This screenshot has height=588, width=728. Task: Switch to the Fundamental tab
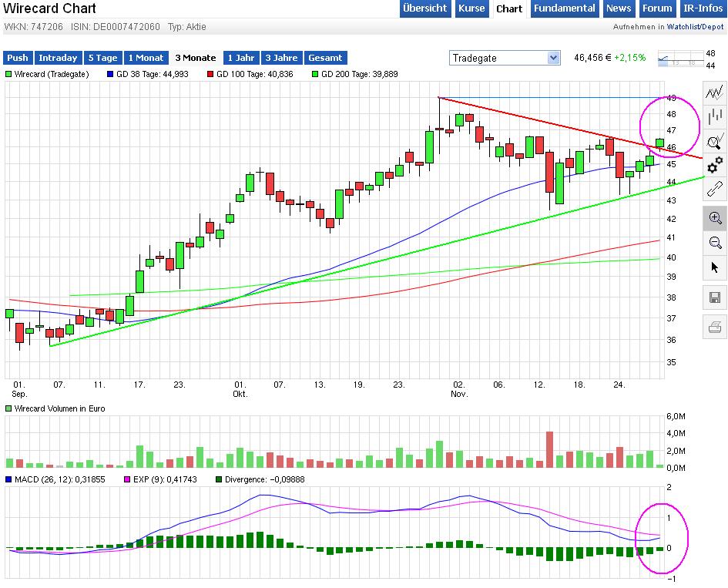564,8
